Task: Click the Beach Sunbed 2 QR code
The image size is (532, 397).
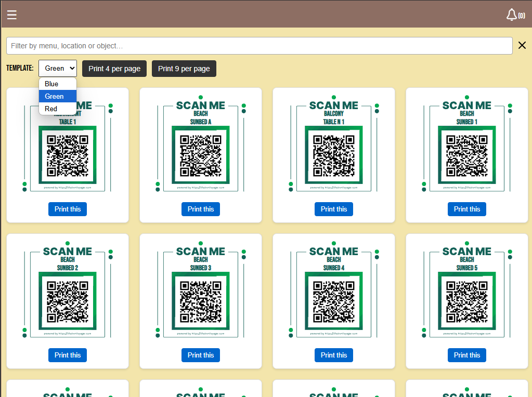Action: coord(68,301)
